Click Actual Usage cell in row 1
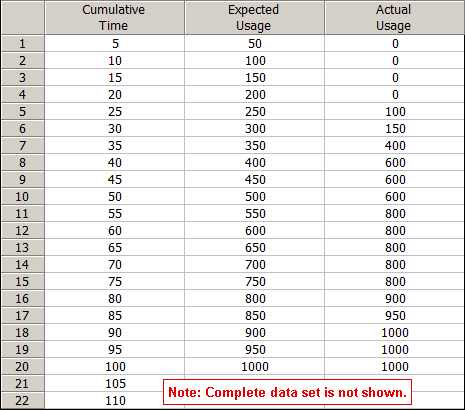The image size is (465, 410). [x=395, y=43]
